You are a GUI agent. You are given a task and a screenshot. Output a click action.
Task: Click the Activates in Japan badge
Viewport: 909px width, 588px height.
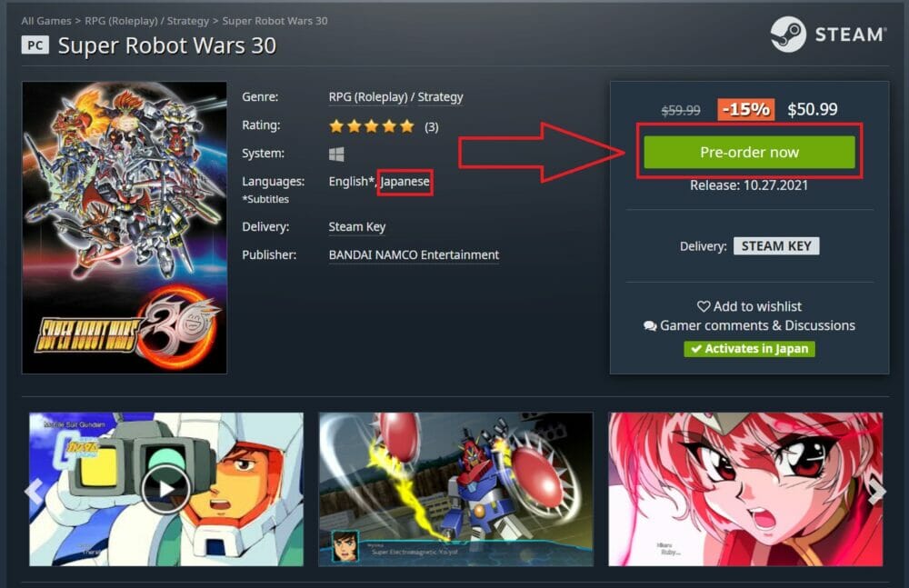click(x=749, y=348)
